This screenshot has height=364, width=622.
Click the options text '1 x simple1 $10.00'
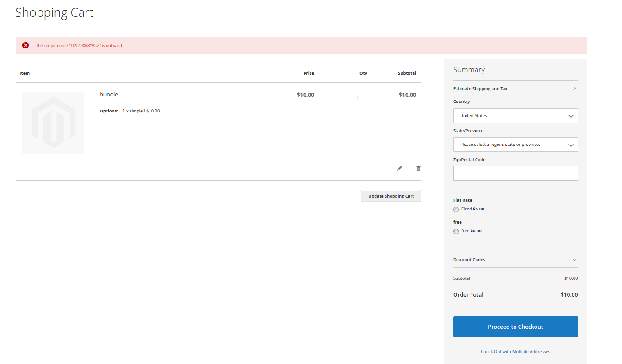point(141,111)
